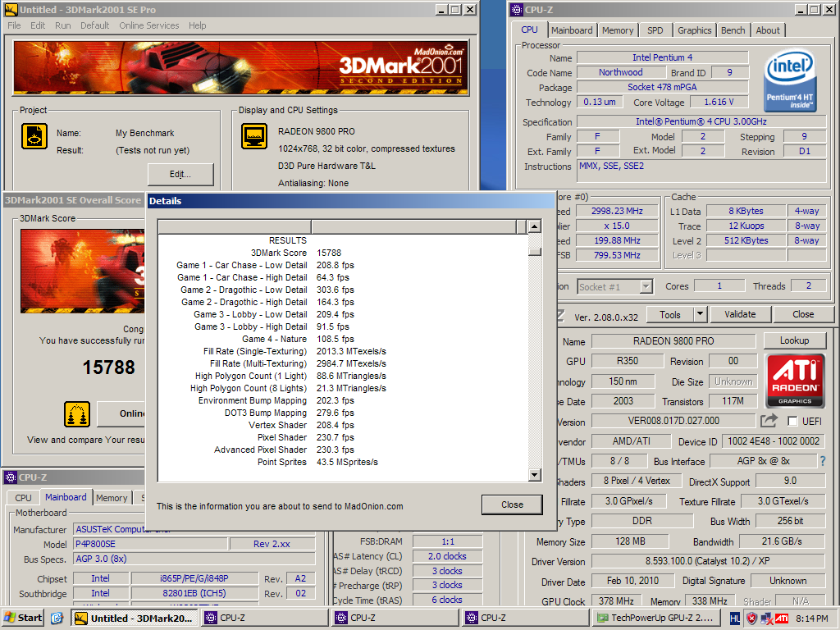Click the Online ResultBrowser button
The height and width of the screenshot is (630, 840).
(121, 413)
